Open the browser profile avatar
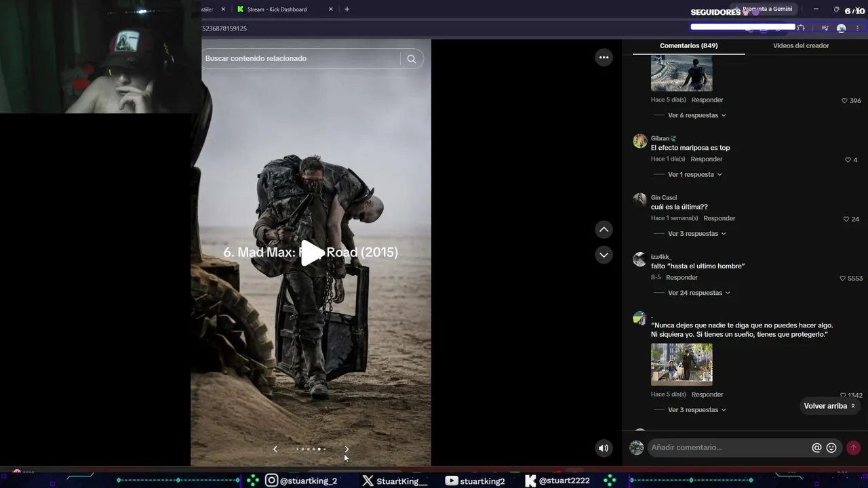Screen dimensions: 868x488 (842, 28)
